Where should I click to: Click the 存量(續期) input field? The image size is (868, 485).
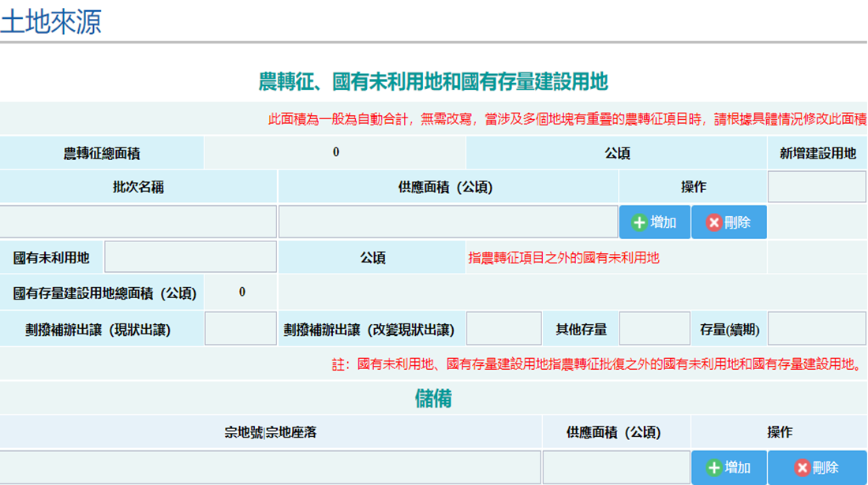[817, 329]
